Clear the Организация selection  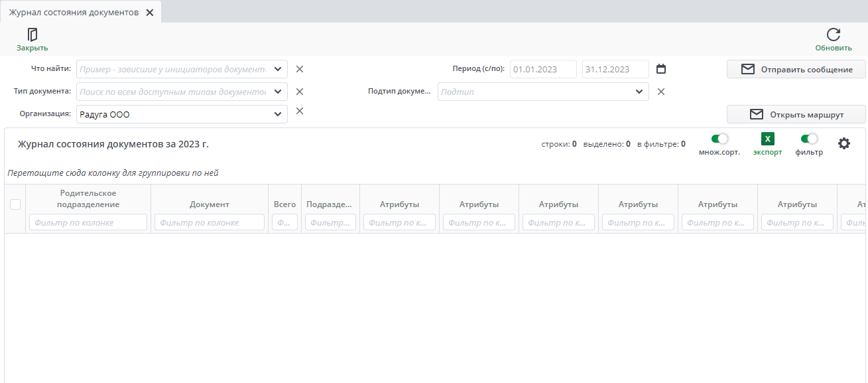299,111
